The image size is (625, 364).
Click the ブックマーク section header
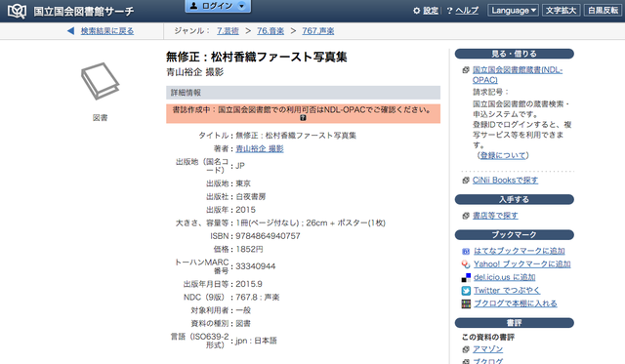[515, 235]
